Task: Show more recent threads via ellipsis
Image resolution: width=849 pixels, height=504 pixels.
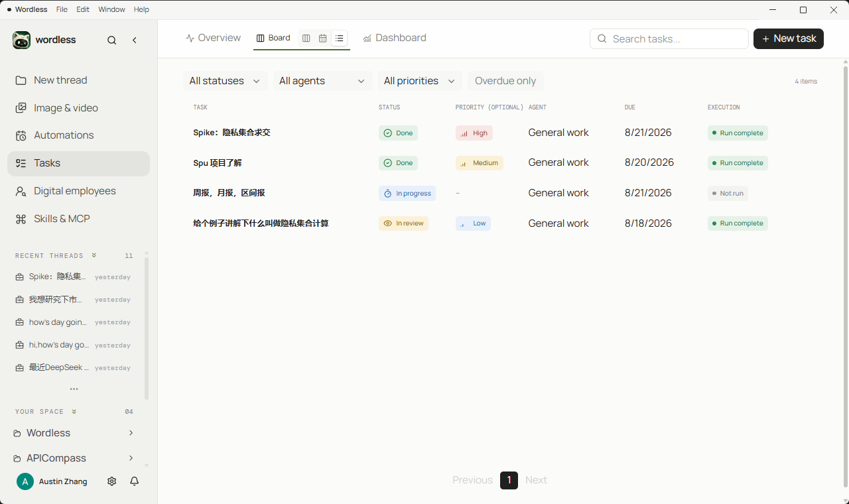Action: pos(74,389)
